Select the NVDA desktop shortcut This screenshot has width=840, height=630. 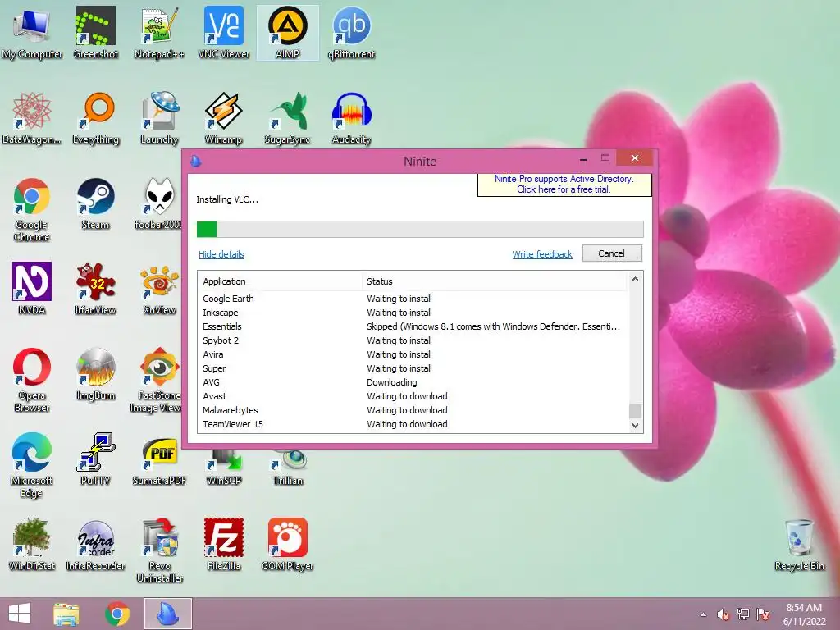click(x=32, y=289)
